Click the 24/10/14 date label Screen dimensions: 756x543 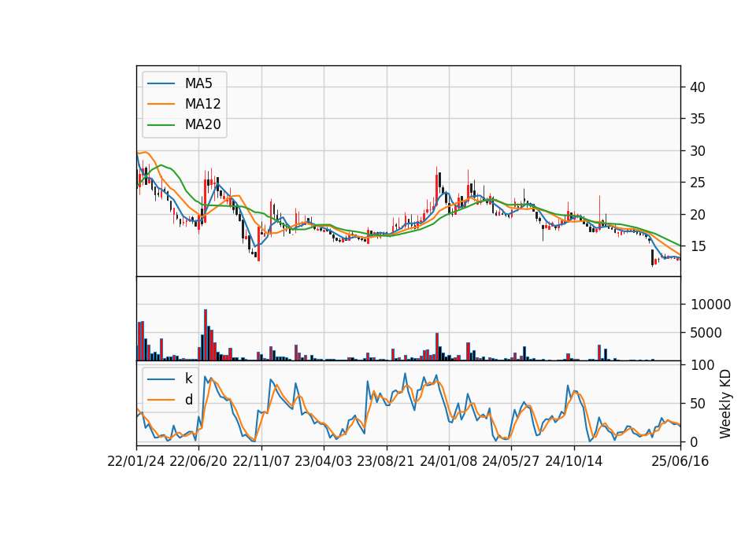tap(574, 461)
